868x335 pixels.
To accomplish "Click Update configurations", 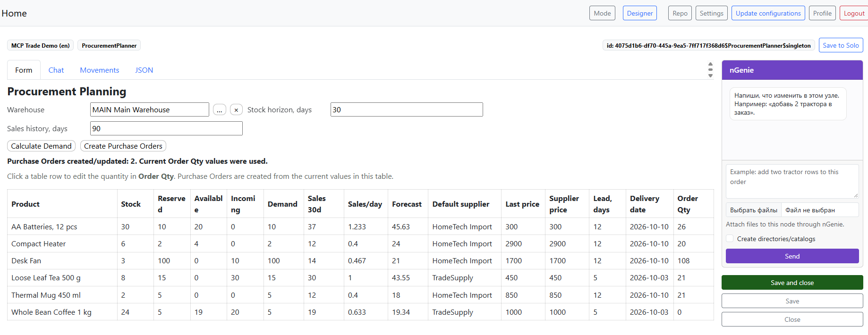I will (x=768, y=13).
